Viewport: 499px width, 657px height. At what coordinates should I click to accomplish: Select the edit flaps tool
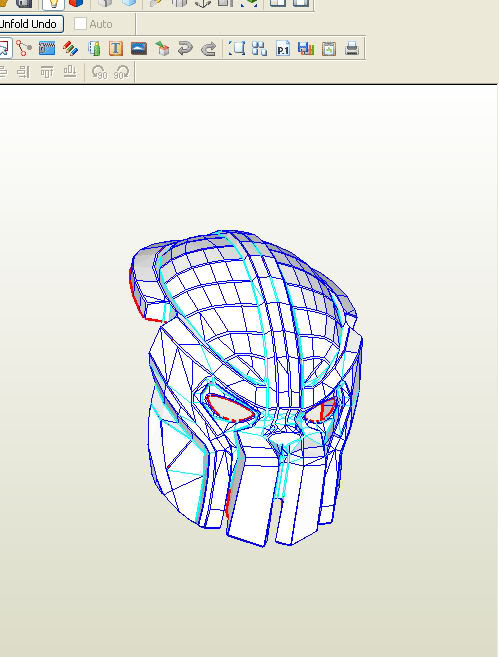pyautogui.click(x=47, y=48)
